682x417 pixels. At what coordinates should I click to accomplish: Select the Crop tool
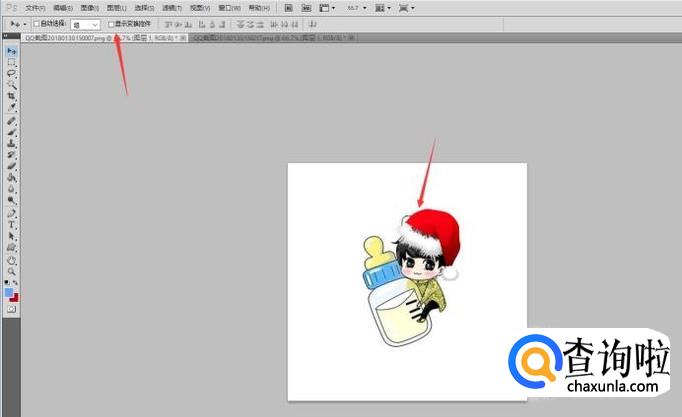(12, 96)
